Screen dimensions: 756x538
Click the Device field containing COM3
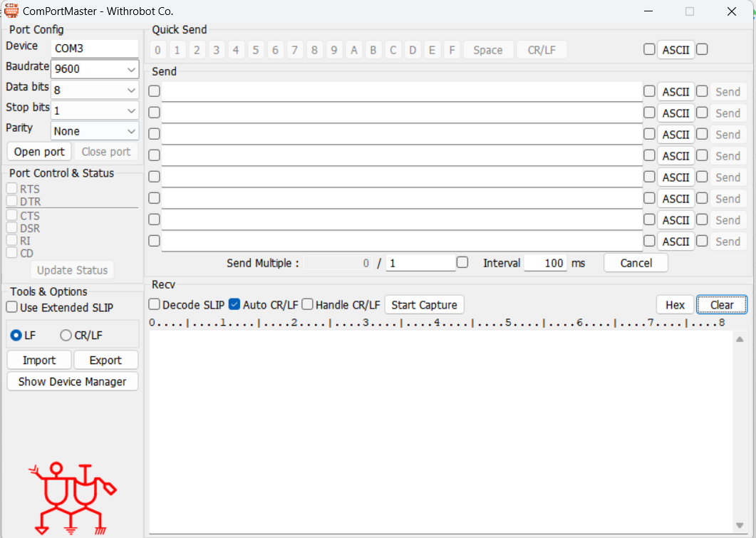pyautogui.click(x=95, y=48)
